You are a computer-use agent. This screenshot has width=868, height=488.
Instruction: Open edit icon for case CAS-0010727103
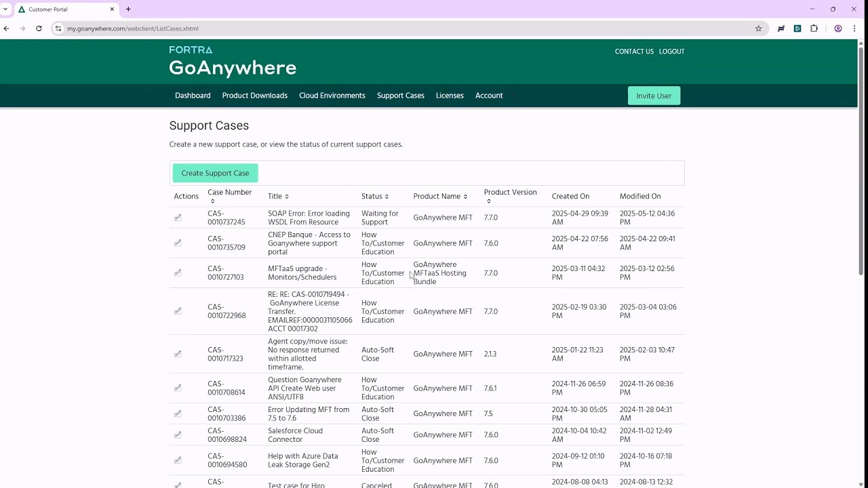point(178,272)
